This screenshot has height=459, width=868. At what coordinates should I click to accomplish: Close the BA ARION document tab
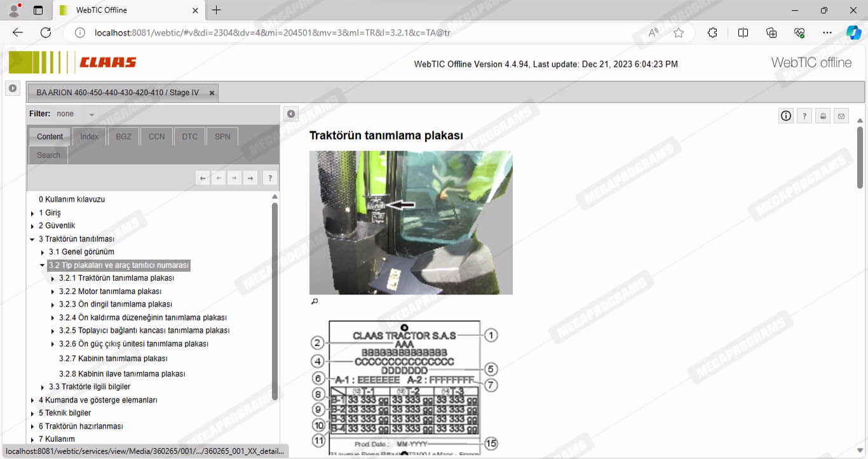point(212,93)
